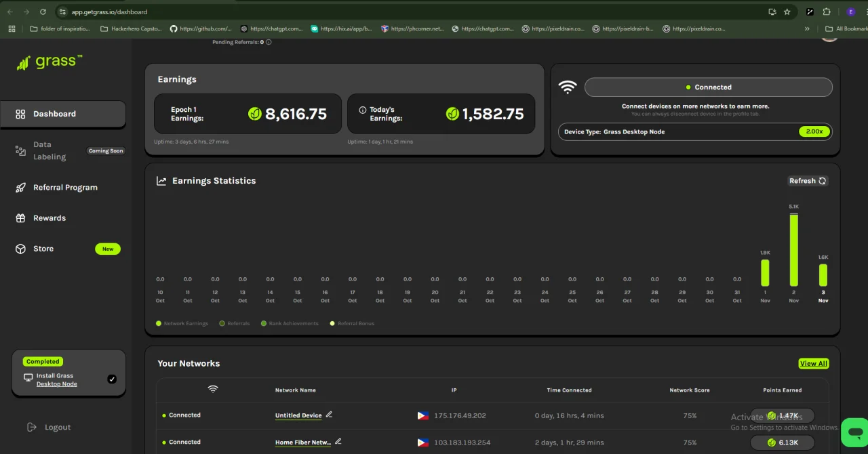Click the address bar URL
868x454 pixels.
pyautogui.click(x=109, y=12)
